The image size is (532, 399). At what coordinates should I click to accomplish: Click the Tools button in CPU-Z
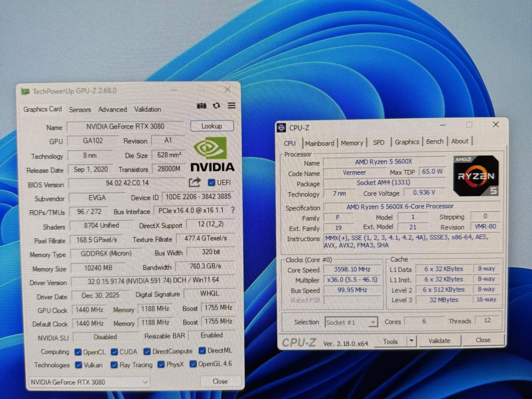390,342
